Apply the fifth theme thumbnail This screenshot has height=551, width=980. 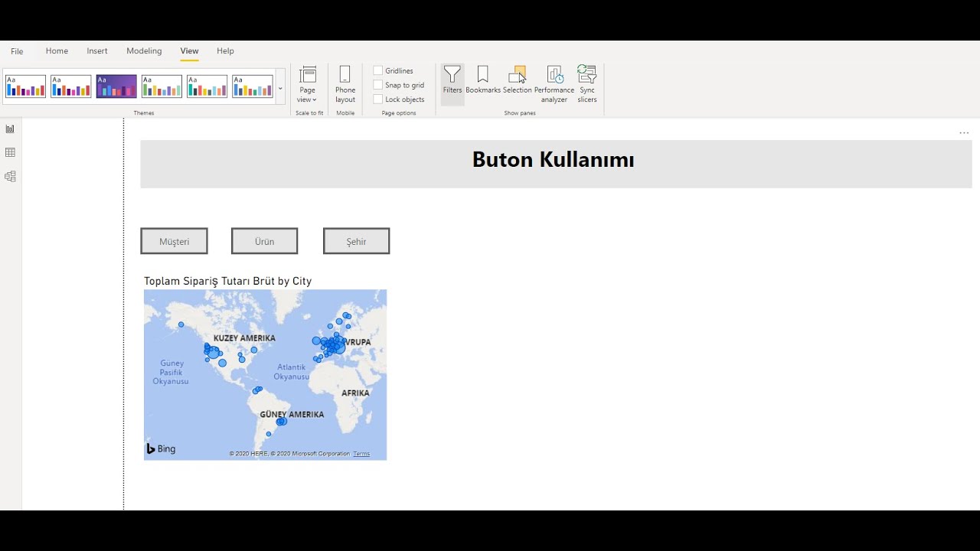coord(207,86)
